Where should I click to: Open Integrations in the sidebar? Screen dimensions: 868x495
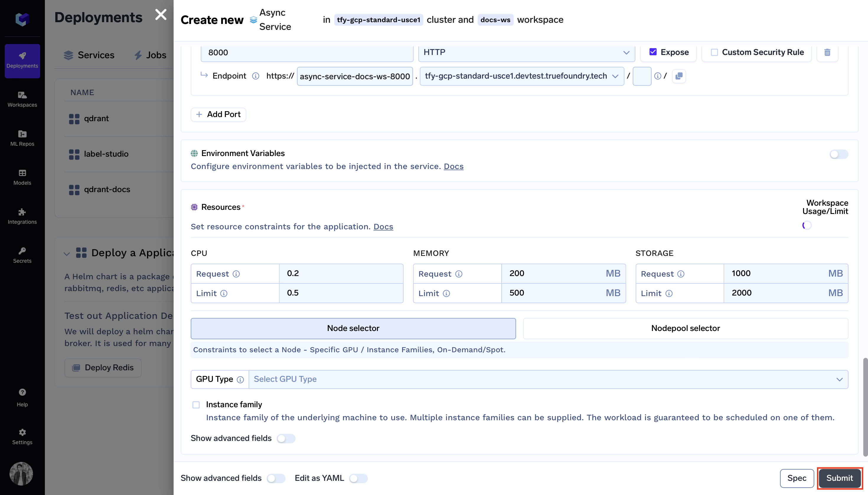(x=22, y=217)
